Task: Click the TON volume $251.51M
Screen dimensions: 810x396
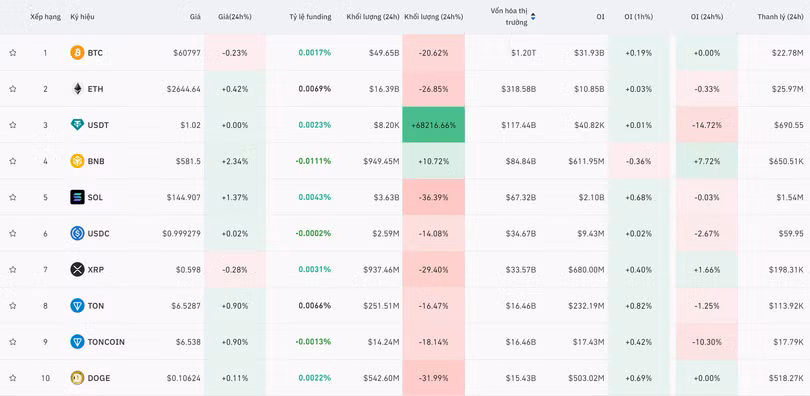Action: (x=381, y=306)
